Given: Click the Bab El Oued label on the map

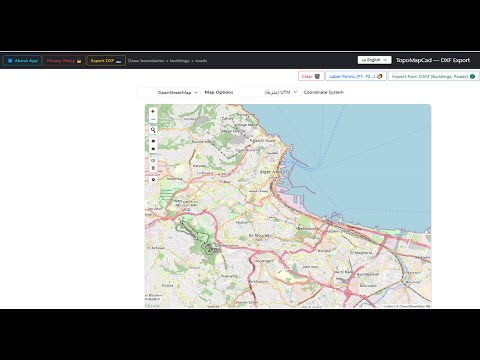Looking at the screenshot, I should point(264,141).
